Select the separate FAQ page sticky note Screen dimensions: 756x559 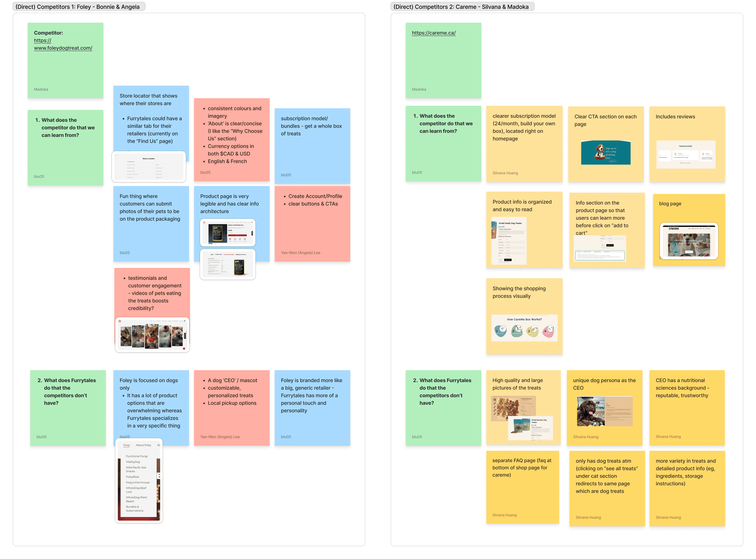tap(522, 487)
